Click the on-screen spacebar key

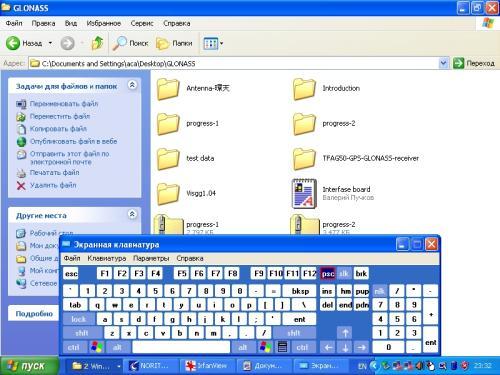(x=181, y=347)
